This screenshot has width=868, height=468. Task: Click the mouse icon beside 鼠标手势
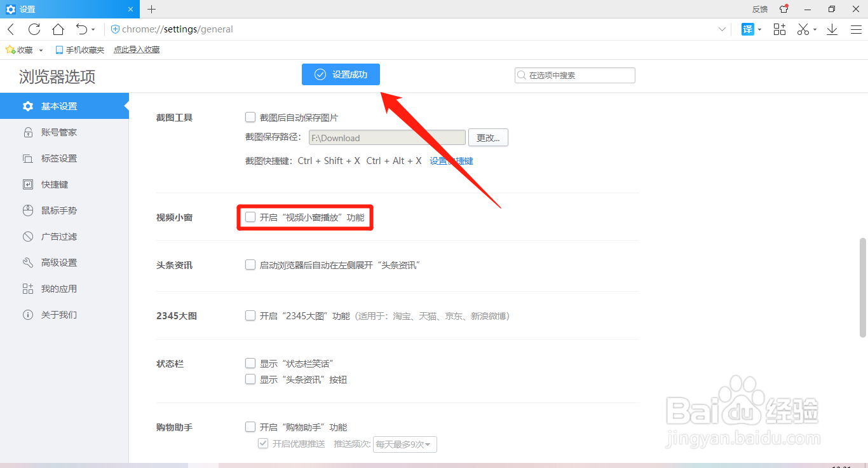27,210
